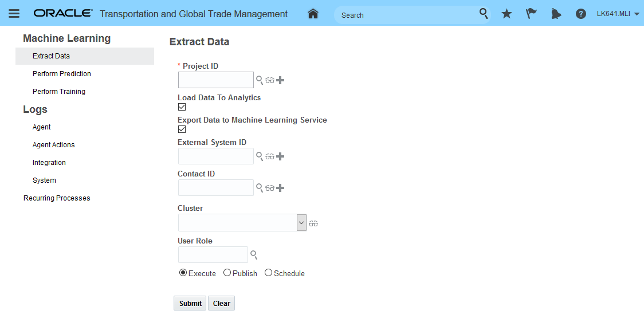The height and width of the screenshot is (330, 644).
Task: View the Contact ID glasses icon
Action: 270,188
